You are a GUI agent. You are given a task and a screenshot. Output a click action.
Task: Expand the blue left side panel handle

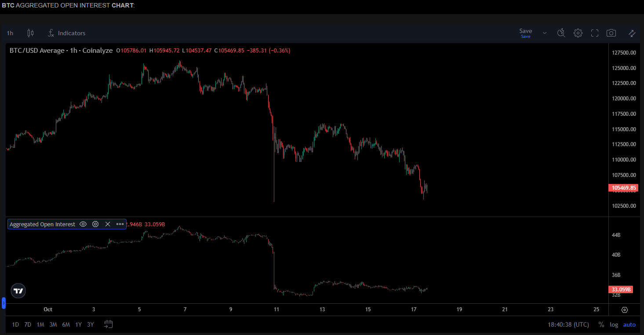click(x=4, y=303)
